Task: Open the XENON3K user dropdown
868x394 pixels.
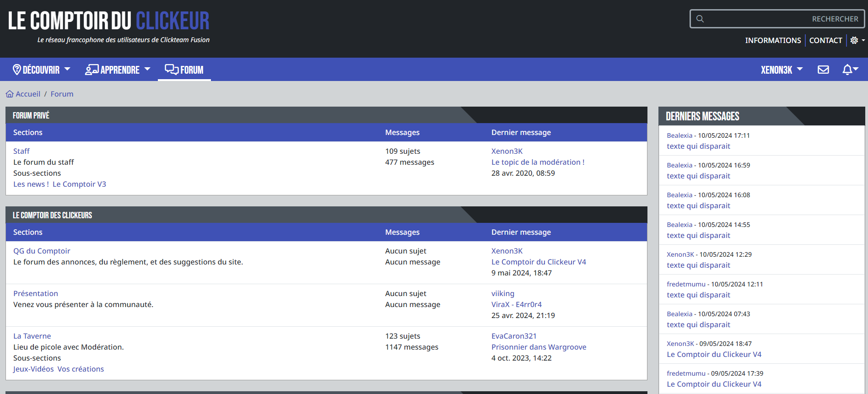Action: click(781, 70)
